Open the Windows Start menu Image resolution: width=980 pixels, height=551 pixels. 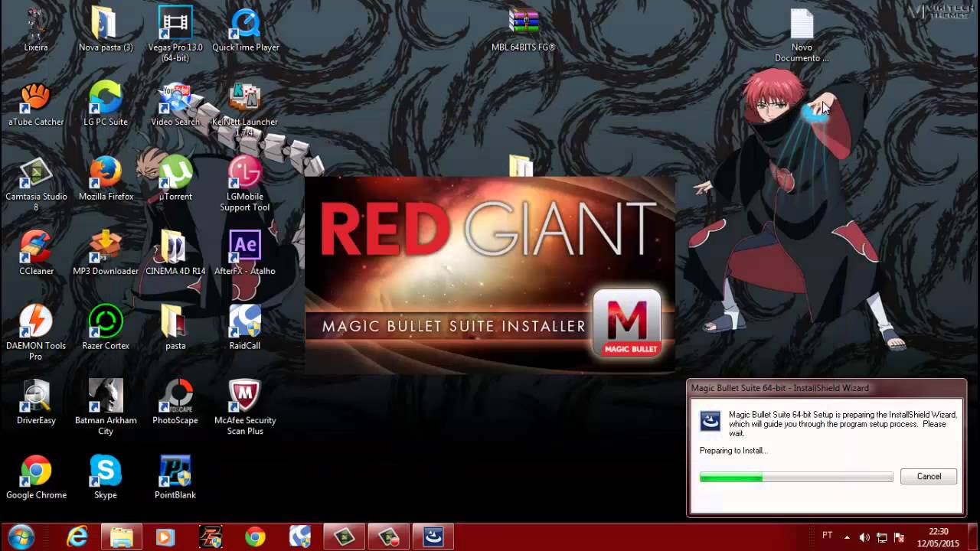click(x=21, y=537)
